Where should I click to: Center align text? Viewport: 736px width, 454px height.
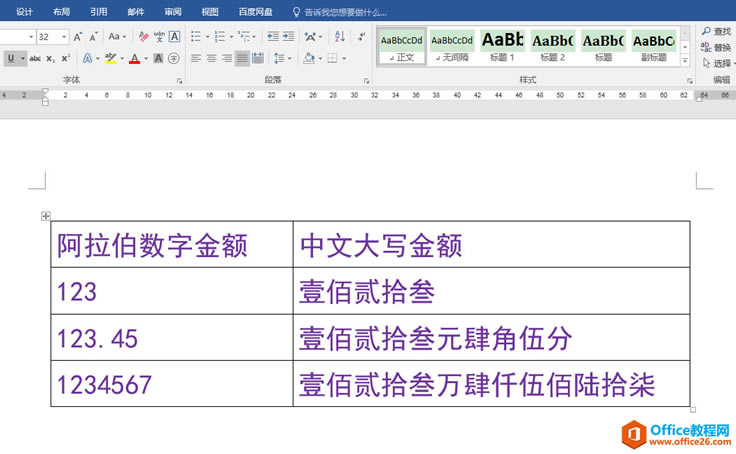pyautogui.click(x=211, y=58)
